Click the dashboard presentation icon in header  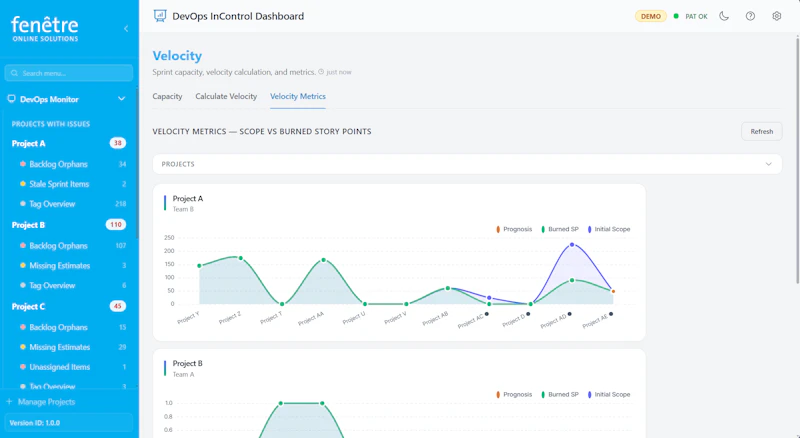click(160, 16)
